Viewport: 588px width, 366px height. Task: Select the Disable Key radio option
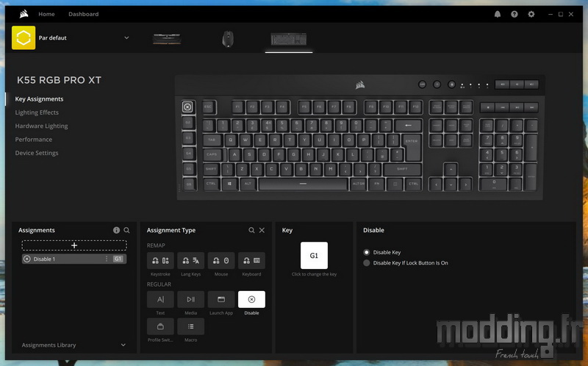point(366,252)
